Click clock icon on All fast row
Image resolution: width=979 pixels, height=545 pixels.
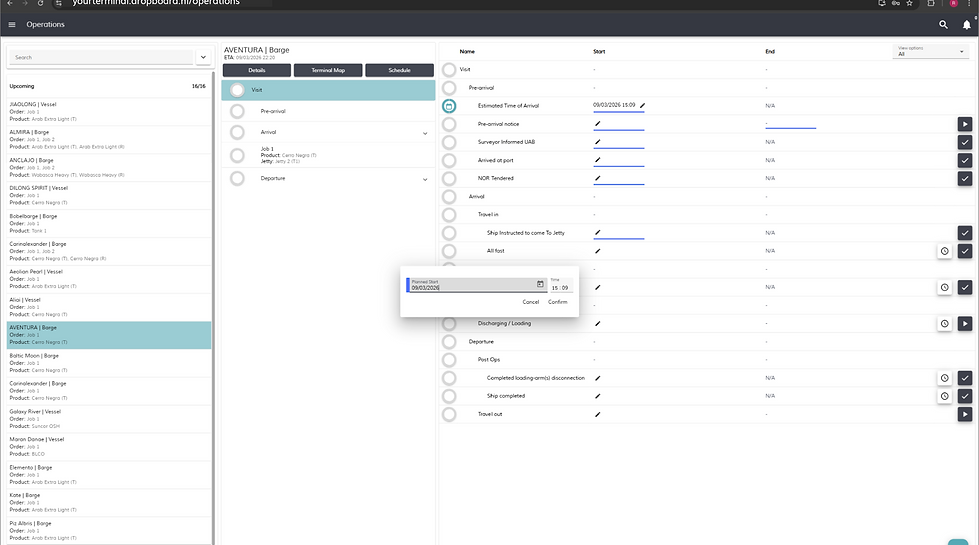coord(945,251)
